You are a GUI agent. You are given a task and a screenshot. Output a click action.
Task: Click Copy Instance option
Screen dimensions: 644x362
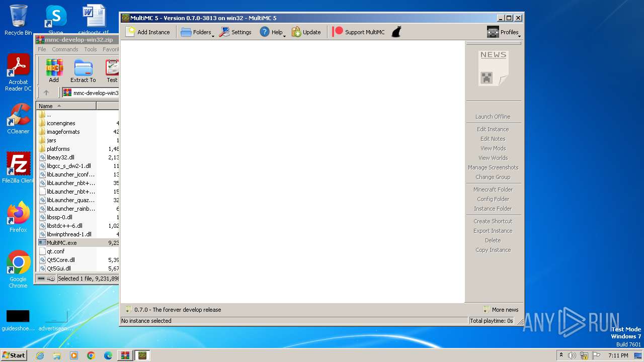pyautogui.click(x=493, y=250)
